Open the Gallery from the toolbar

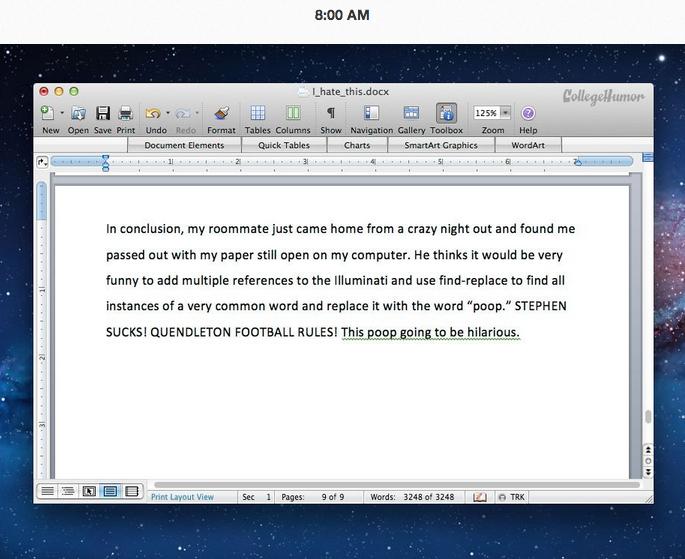pyautogui.click(x=411, y=114)
